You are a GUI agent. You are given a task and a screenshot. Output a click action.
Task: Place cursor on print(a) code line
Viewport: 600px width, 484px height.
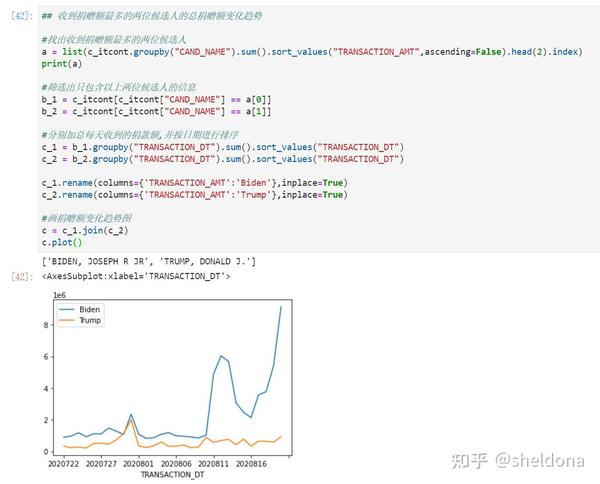point(62,64)
